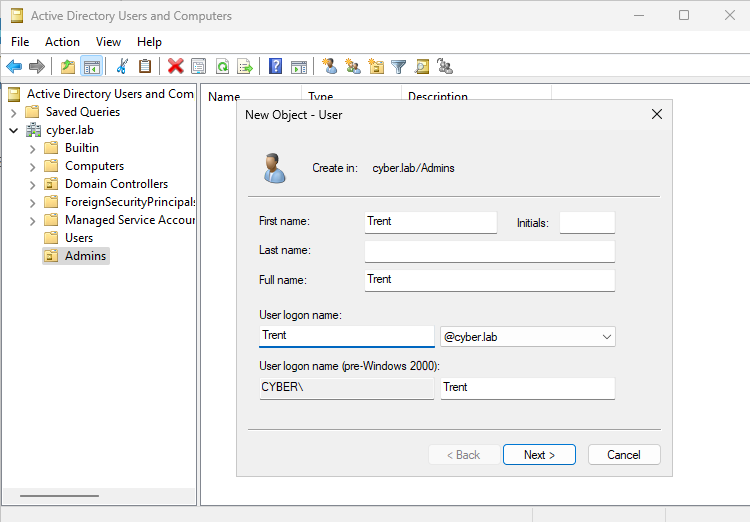Click the Filter funnel toolbar icon
This screenshot has width=750, height=522.
pyautogui.click(x=399, y=67)
